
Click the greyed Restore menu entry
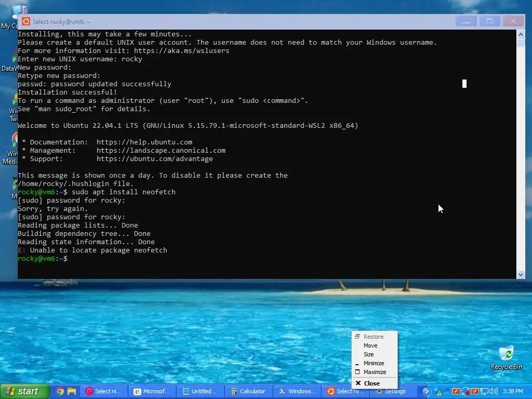[375, 337]
